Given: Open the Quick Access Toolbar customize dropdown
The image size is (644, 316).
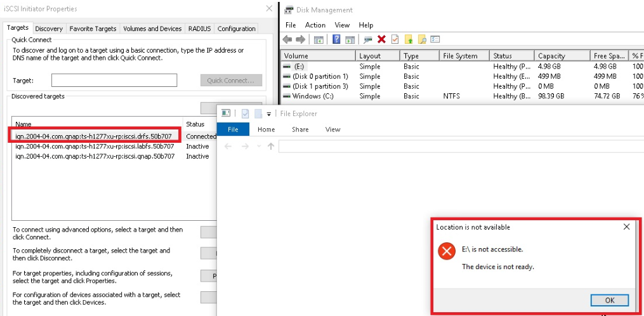Looking at the screenshot, I should pyautogui.click(x=269, y=114).
